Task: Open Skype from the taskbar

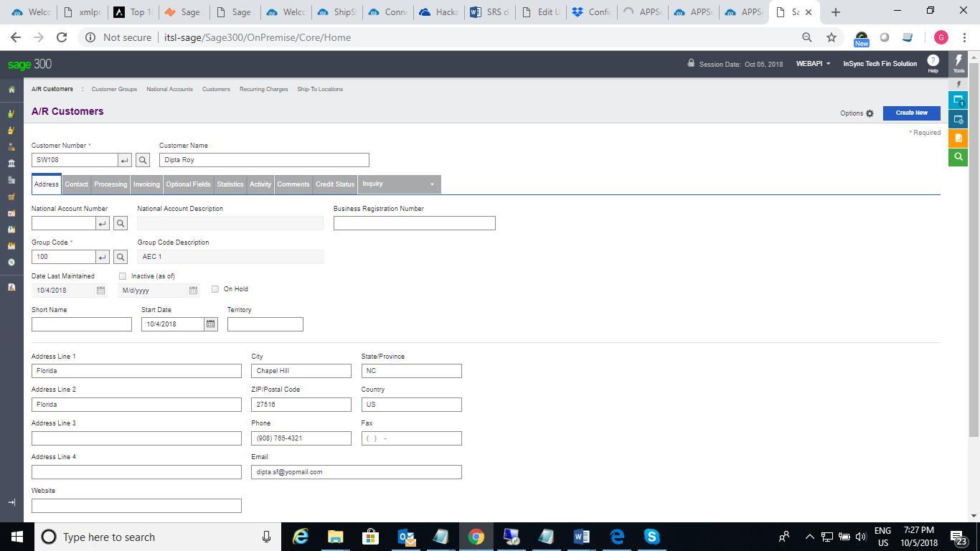Action: (651, 537)
